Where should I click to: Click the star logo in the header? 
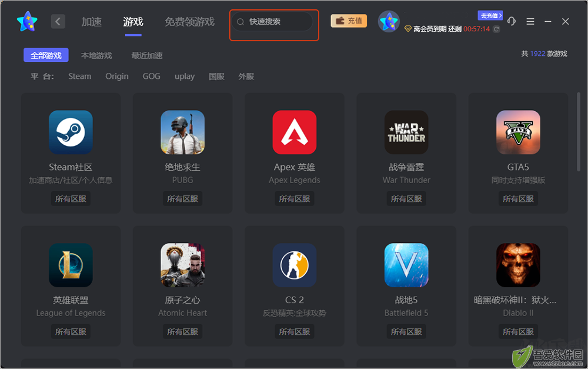pyautogui.click(x=28, y=21)
